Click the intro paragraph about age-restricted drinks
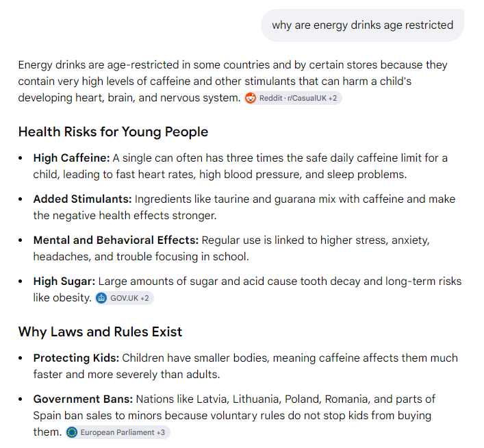The height and width of the screenshot is (448, 484). click(x=233, y=82)
